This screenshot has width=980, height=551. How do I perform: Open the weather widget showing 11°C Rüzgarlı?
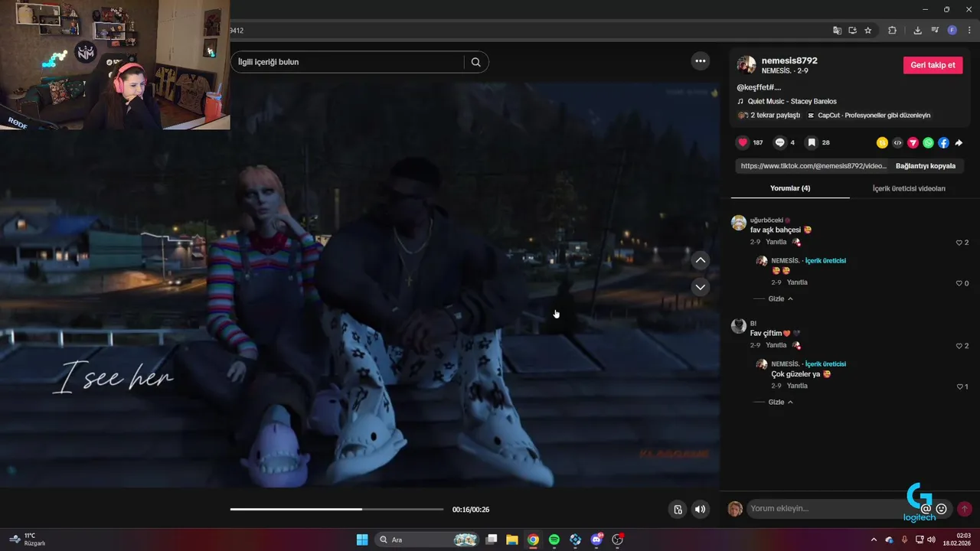click(28, 540)
